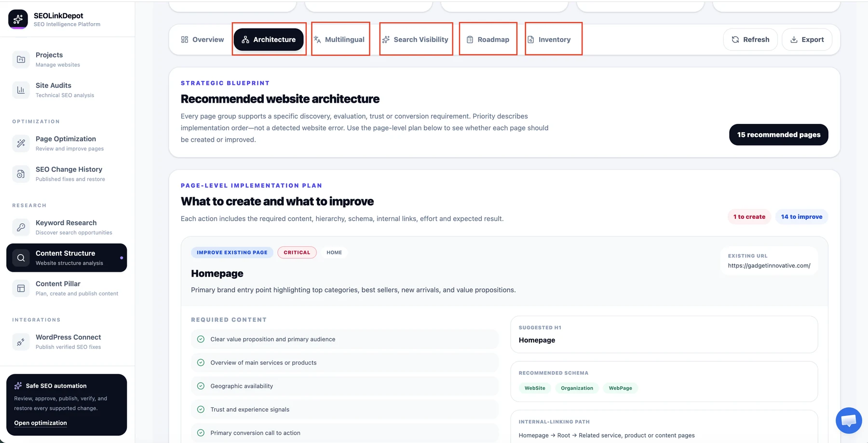
Task: Navigate to Page Optimization
Action: click(66, 139)
